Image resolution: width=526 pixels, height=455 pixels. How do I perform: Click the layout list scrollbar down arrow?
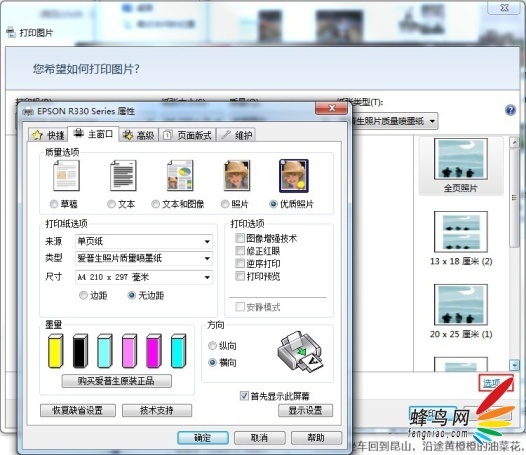click(514, 365)
